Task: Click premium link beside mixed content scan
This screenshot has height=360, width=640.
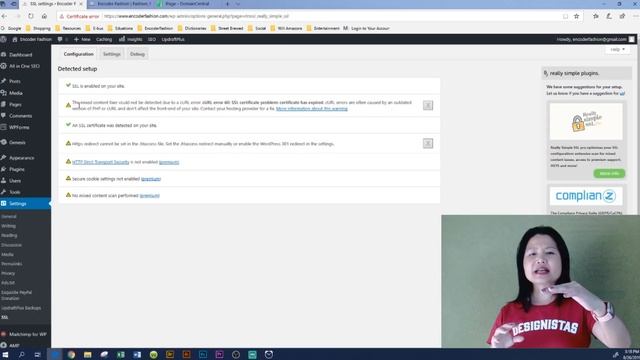Action: [149, 196]
